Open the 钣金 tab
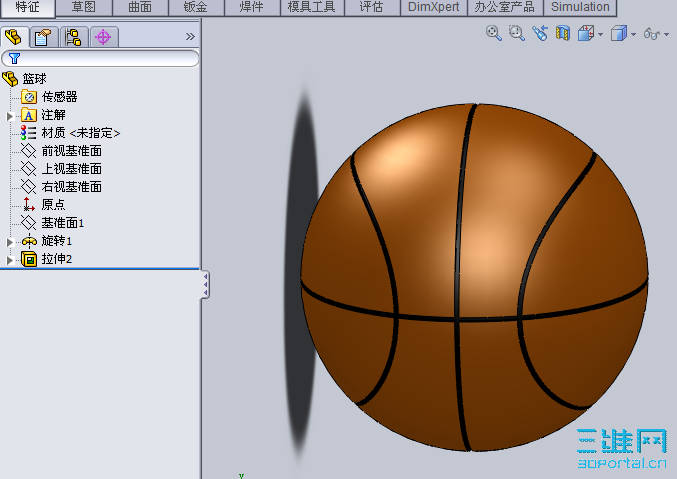677x479 pixels. click(196, 7)
